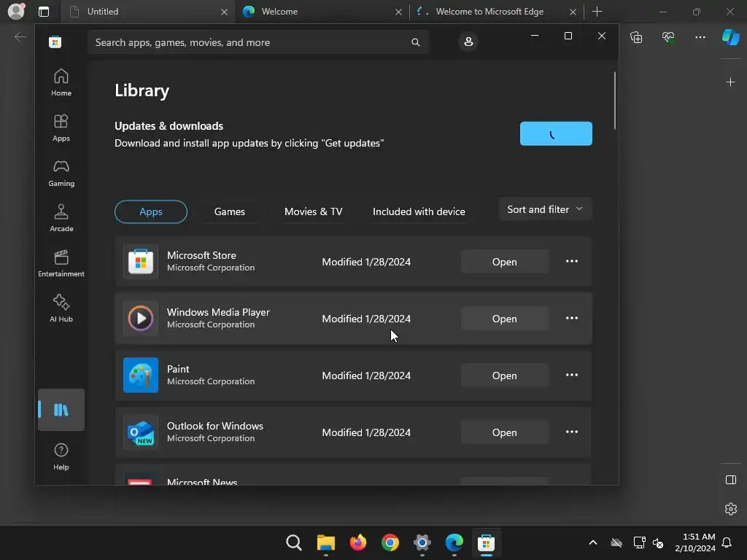This screenshot has height=560, width=747.
Task: Select the Library icon in the sidebar
Action: pyautogui.click(x=61, y=410)
